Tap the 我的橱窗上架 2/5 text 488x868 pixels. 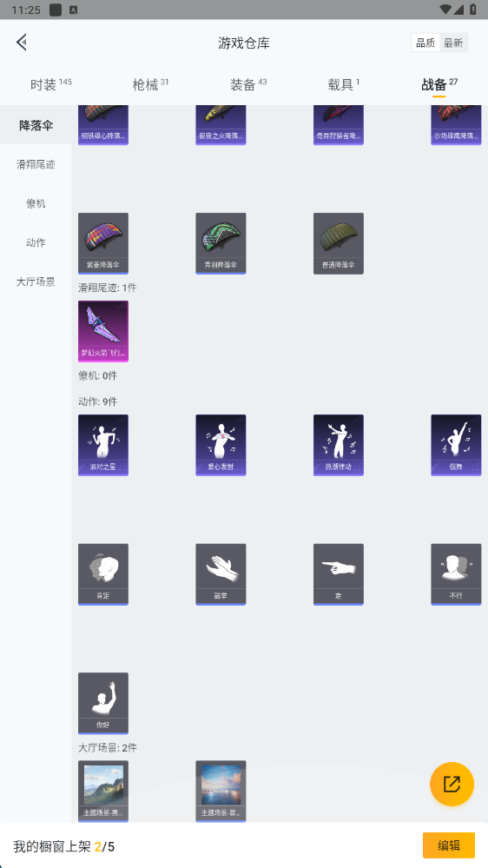64,846
